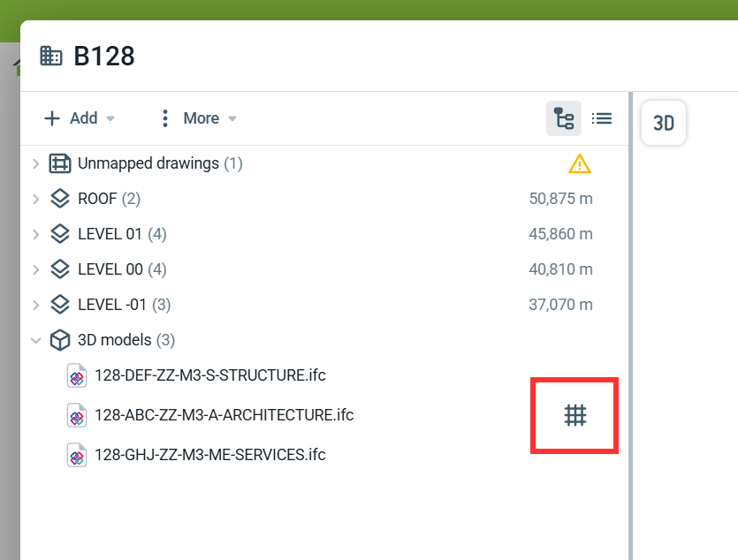Click the grid icon beside ARCHITECTURE.ifc
The width and height of the screenshot is (738, 560).
pos(575,415)
